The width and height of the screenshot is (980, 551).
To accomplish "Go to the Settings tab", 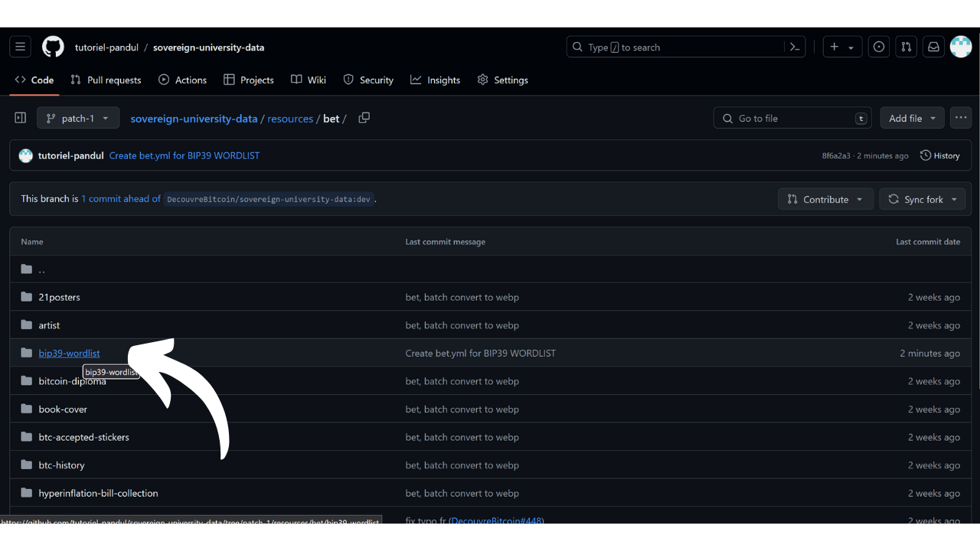I will point(502,80).
